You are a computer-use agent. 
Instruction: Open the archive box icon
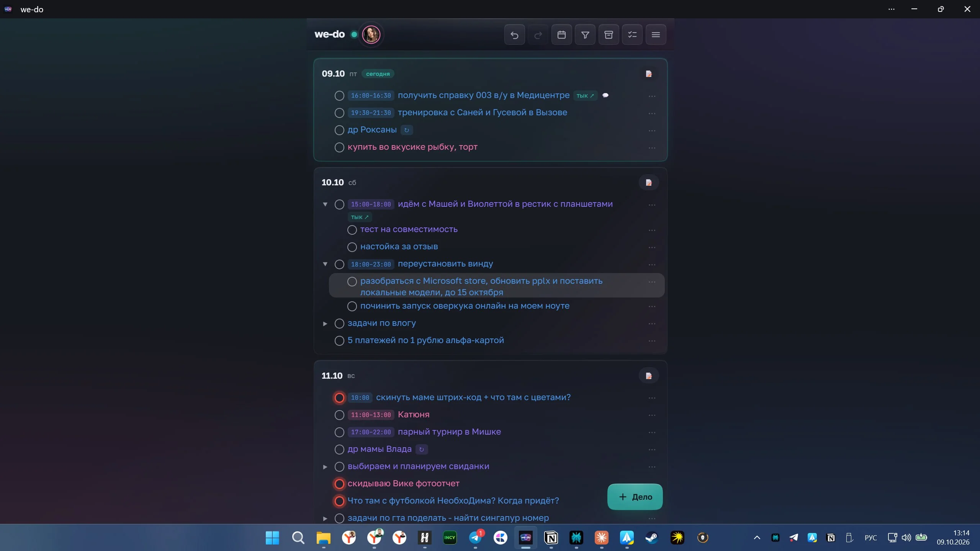(x=609, y=35)
